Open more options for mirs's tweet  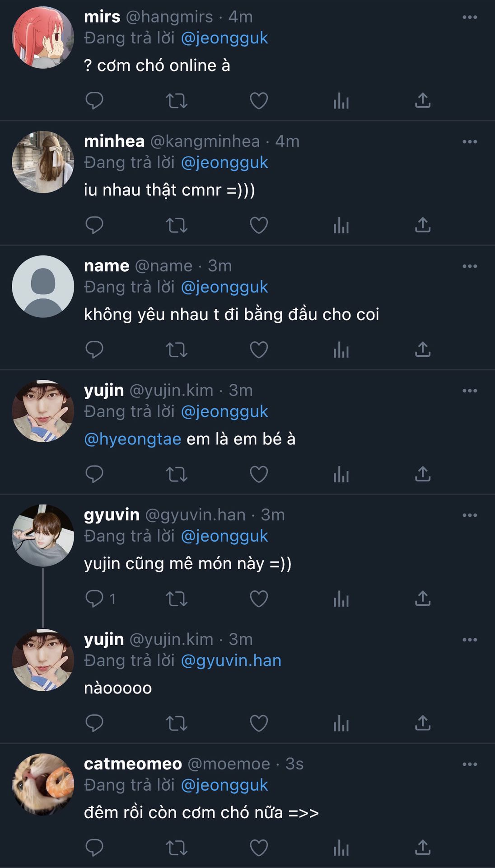click(x=470, y=17)
